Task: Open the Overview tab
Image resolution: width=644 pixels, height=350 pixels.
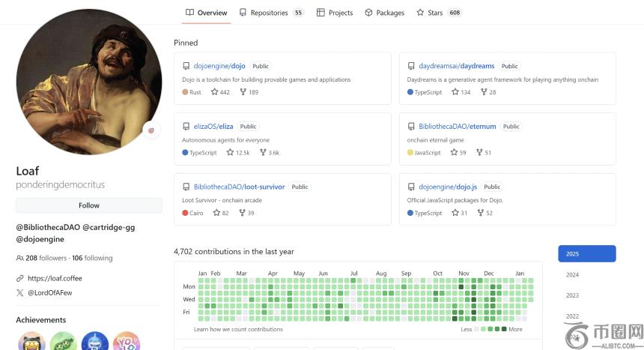Action: click(x=206, y=13)
